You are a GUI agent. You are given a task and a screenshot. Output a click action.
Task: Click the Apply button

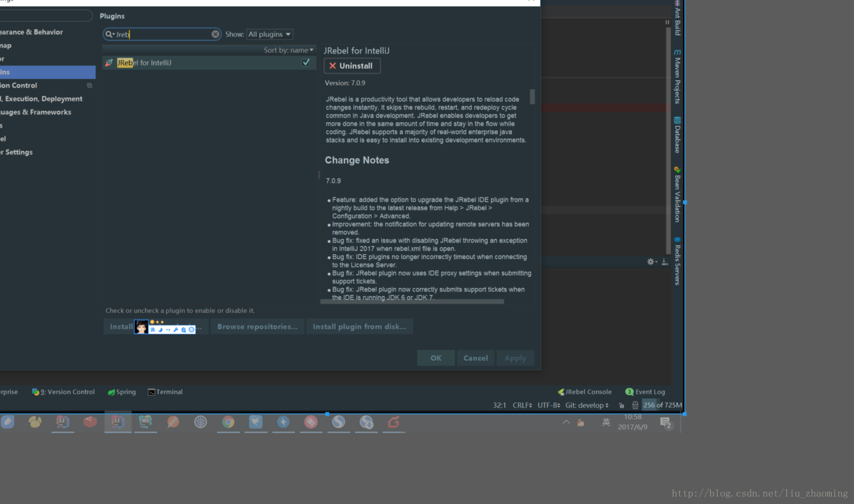tap(515, 358)
